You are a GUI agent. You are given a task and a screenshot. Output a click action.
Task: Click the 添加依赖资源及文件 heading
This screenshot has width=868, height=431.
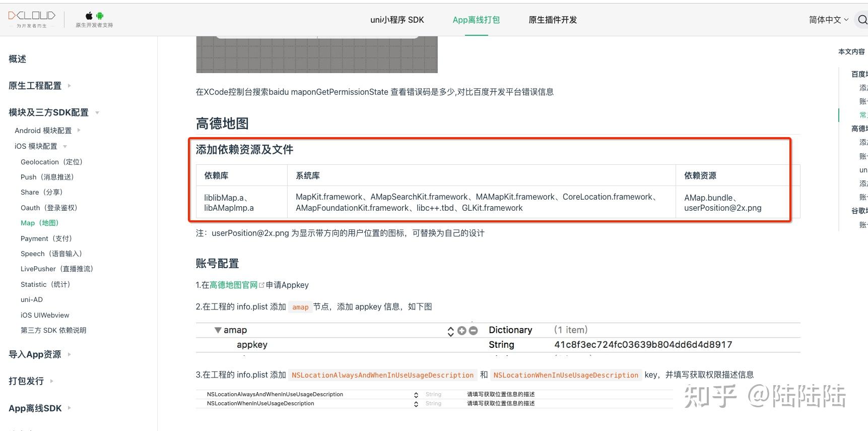(x=244, y=150)
